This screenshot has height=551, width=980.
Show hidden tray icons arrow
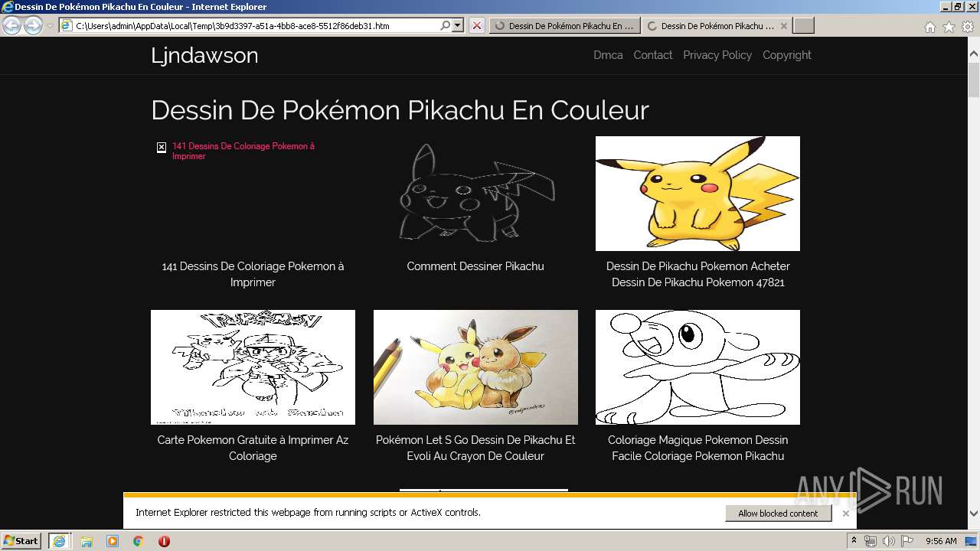(x=854, y=541)
